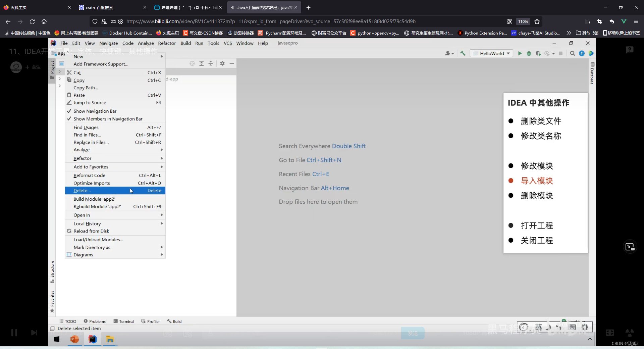Click Reload from Disk in the context menu
The image size is (644, 349).
pos(115,231)
